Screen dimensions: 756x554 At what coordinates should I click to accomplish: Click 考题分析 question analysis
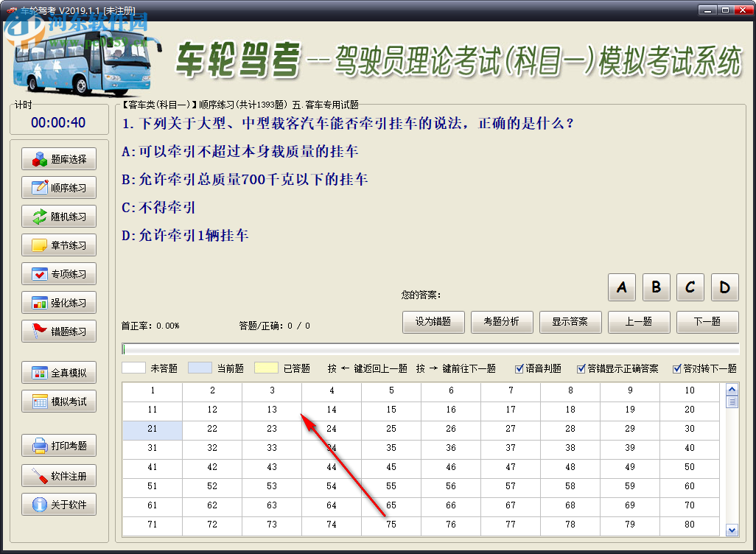pos(502,322)
